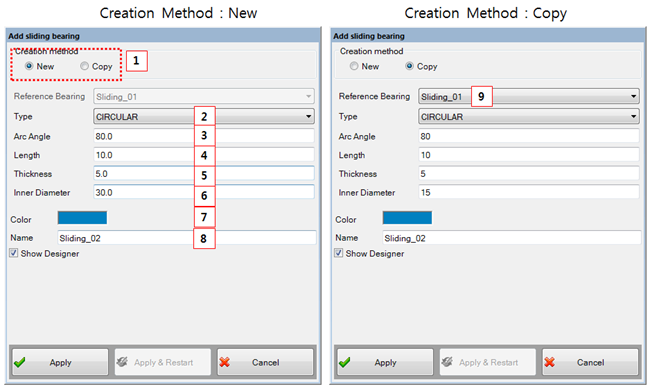Click Apply & Restart in right dialog
Viewport: 650px width, 389px height.
[x=488, y=362]
